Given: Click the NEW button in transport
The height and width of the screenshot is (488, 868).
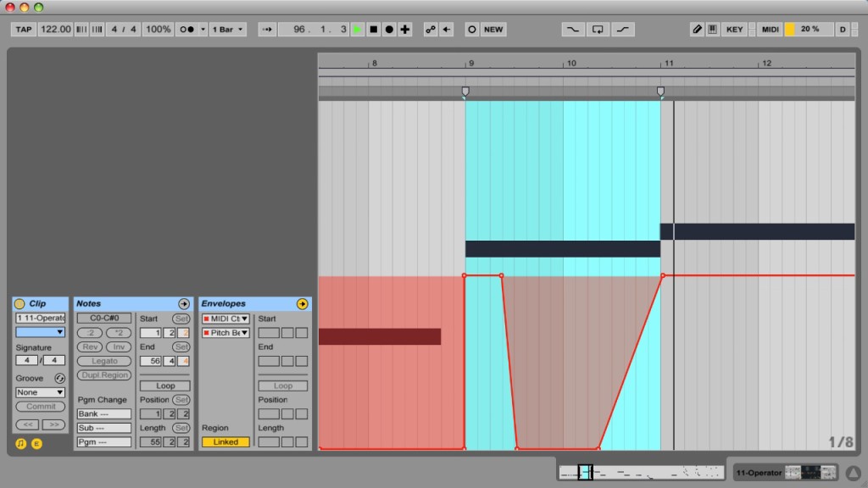Looking at the screenshot, I should 492,29.
